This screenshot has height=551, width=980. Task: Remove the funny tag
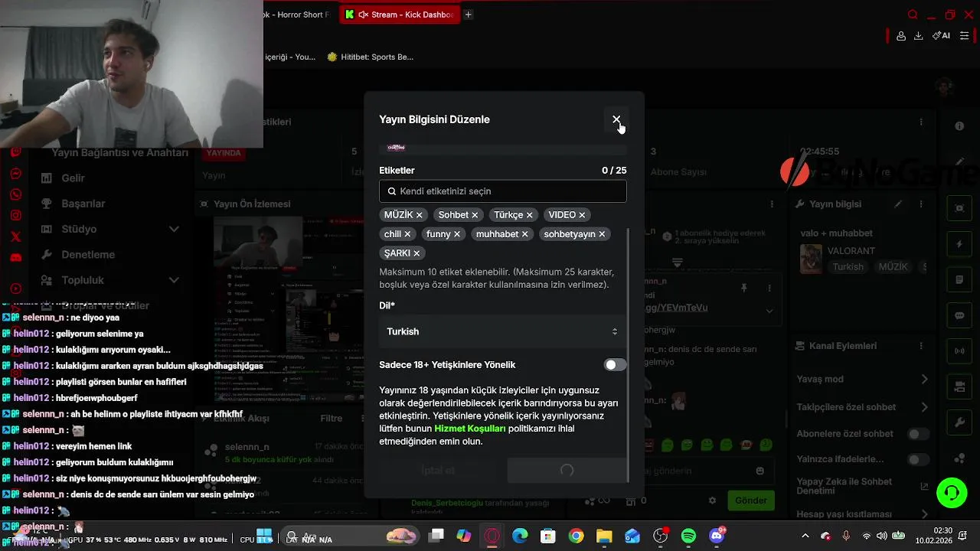pyautogui.click(x=457, y=234)
